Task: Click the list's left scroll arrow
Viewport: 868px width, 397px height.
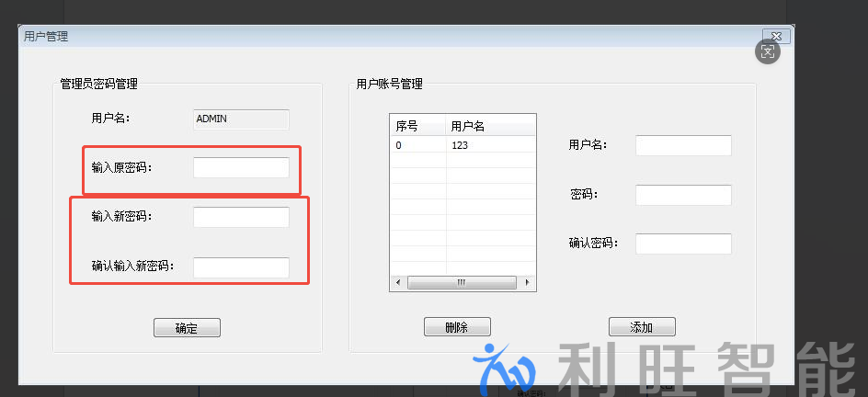Action: click(x=398, y=282)
